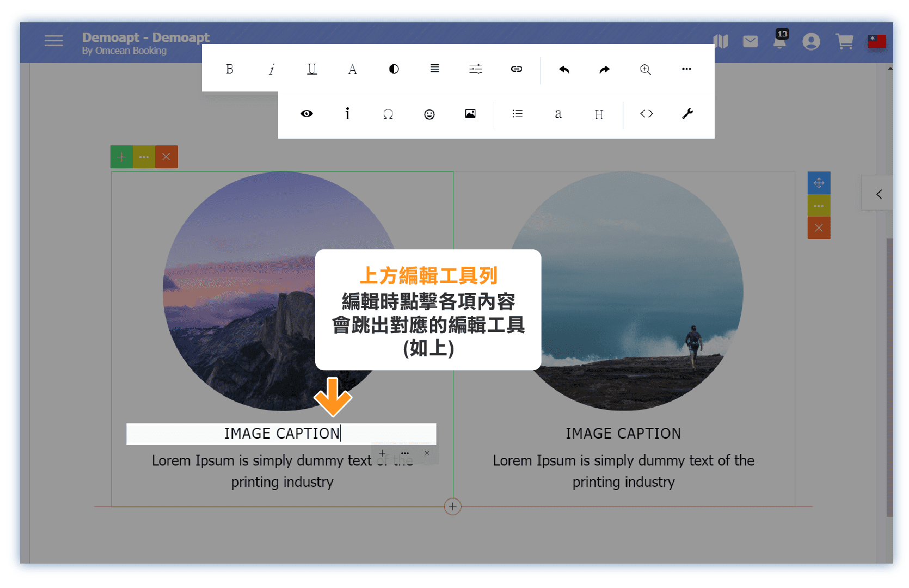Open the text color picker (A icon)
Screen dimensions: 909x588
click(353, 69)
